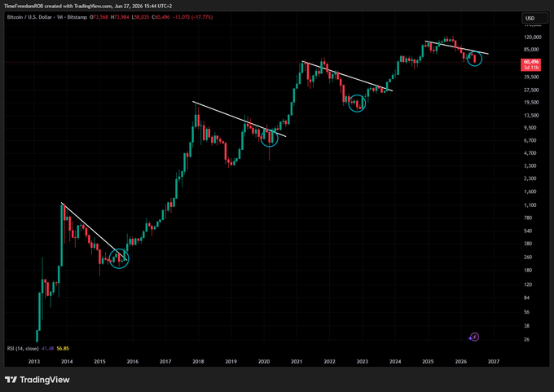554x392 pixels.
Task: Click the 2027 time axis label
Action: pyautogui.click(x=494, y=362)
